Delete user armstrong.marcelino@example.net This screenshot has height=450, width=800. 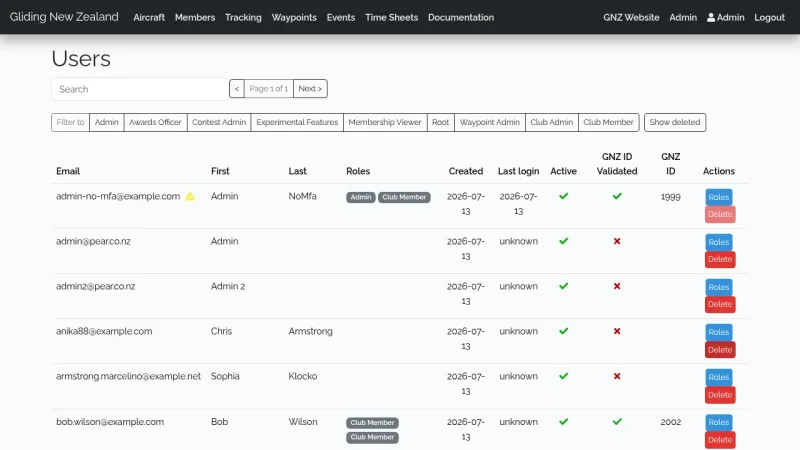(720, 395)
